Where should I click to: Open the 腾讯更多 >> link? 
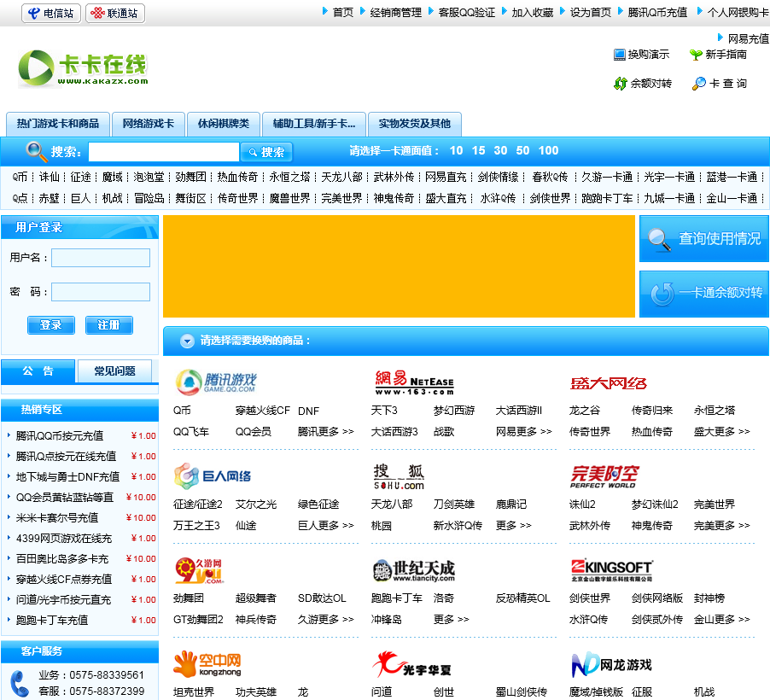pyautogui.click(x=325, y=432)
